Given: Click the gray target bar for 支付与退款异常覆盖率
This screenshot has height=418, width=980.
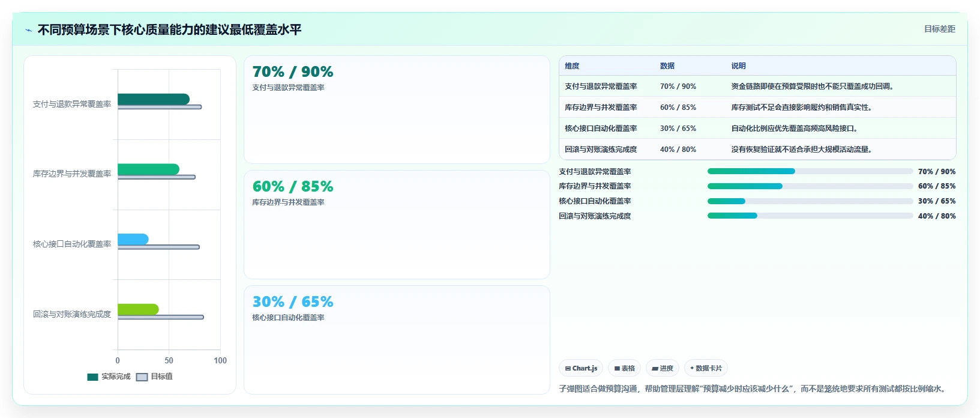Looking at the screenshot, I should (160, 107).
